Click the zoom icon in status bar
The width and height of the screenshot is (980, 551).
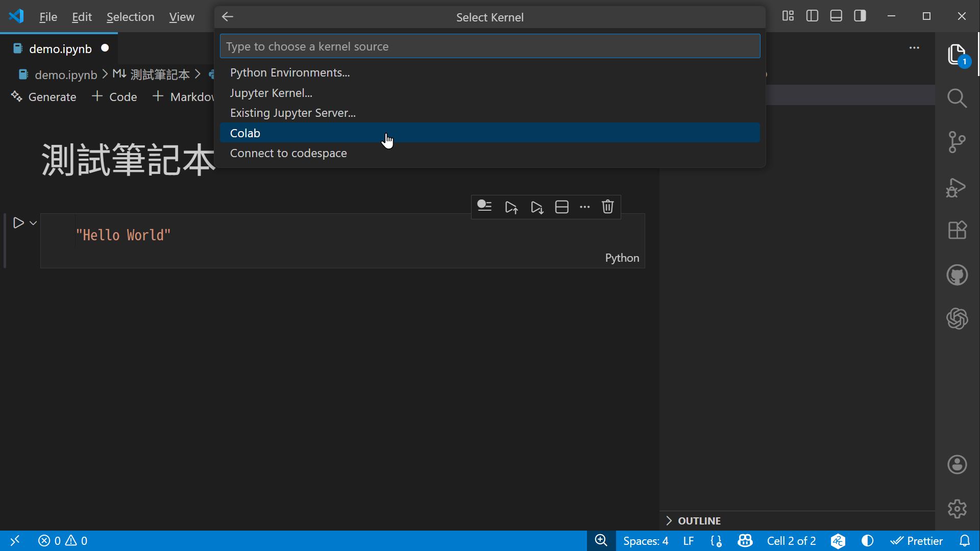point(601,541)
